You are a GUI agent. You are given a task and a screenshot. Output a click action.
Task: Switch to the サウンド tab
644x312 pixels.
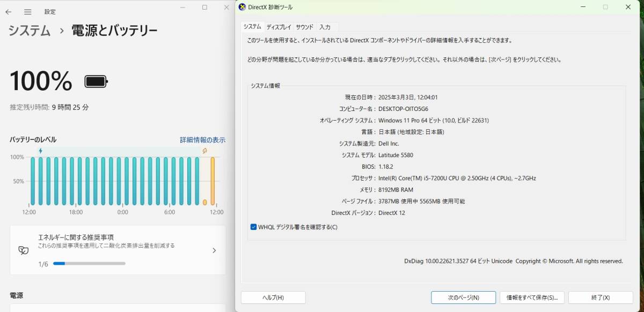pos(304,26)
